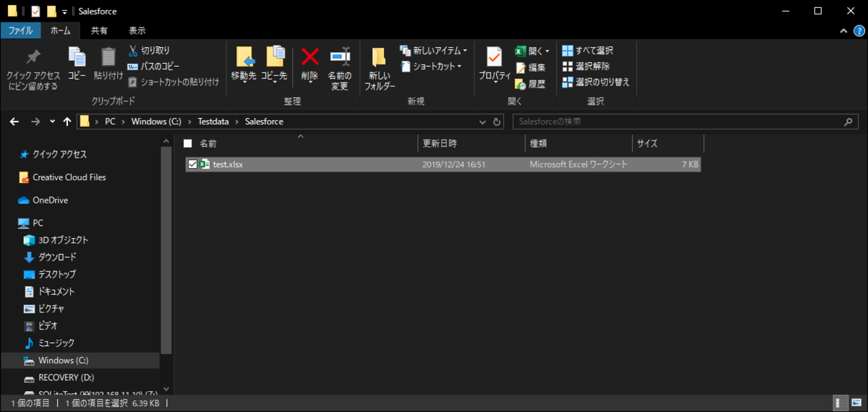Click Windows (C:) in address path
The height and width of the screenshot is (412, 868).
pyautogui.click(x=156, y=122)
